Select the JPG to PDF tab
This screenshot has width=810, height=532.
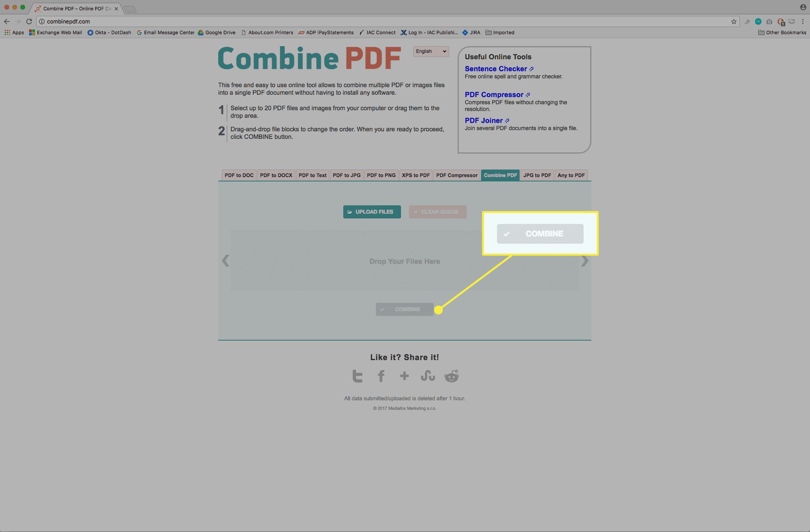pos(537,175)
